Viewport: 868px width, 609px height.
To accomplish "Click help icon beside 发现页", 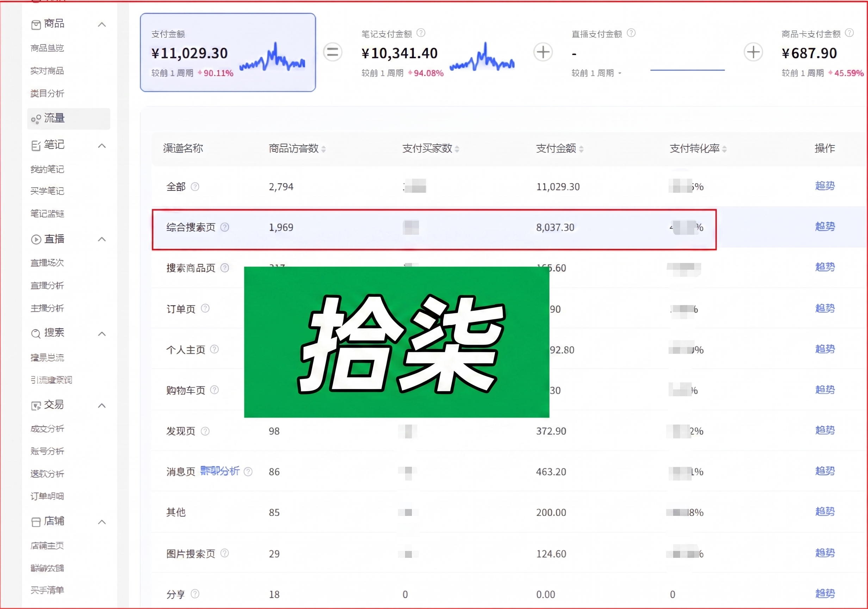I will (205, 431).
